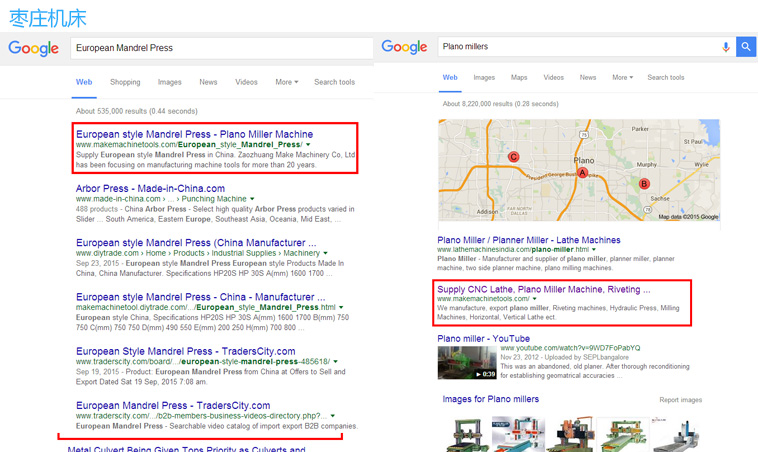The width and height of the screenshot is (758, 452).
Task: Click 'About 535,000 results (0.44 seconds)' text
Action: (x=137, y=111)
